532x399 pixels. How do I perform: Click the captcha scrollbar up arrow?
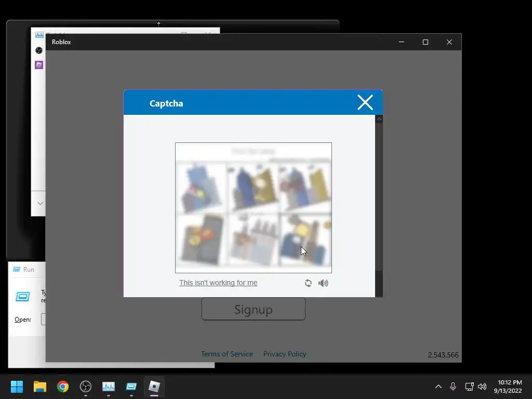tap(379, 119)
